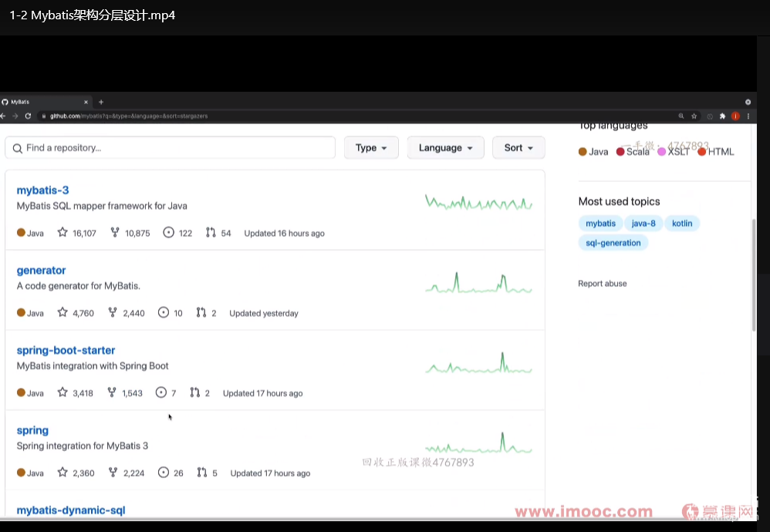Select the java-8 topic tag

pyautogui.click(x=643, y=224)
